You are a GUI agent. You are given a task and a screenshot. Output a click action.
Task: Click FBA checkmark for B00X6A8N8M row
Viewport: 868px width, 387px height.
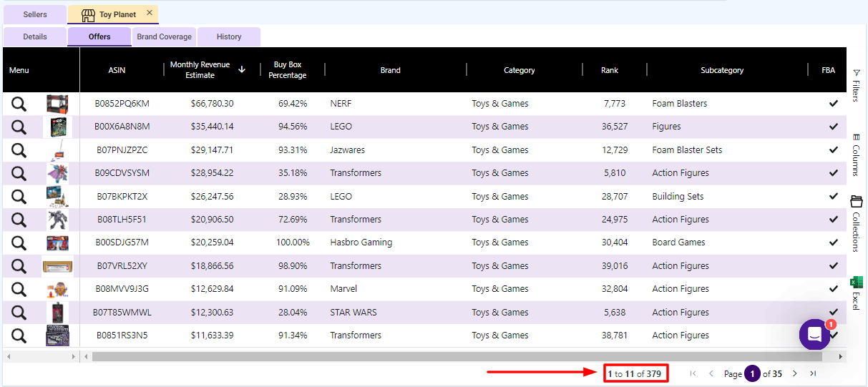point(834,127)
